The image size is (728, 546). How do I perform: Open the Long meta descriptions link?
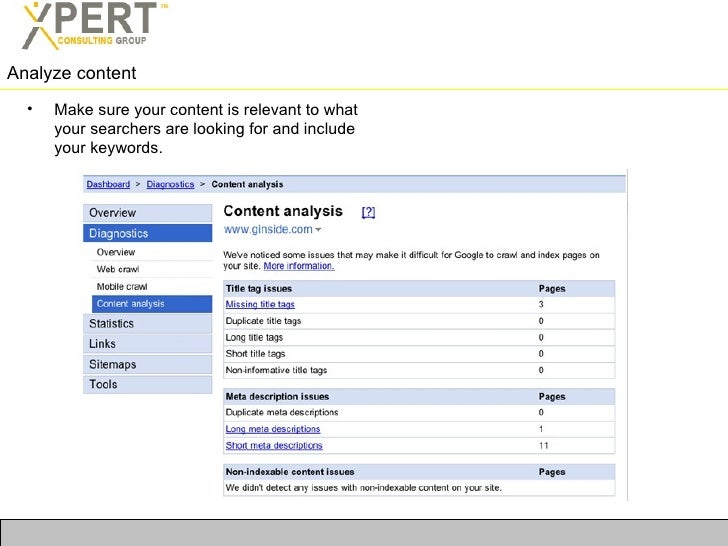pos(273,429)
